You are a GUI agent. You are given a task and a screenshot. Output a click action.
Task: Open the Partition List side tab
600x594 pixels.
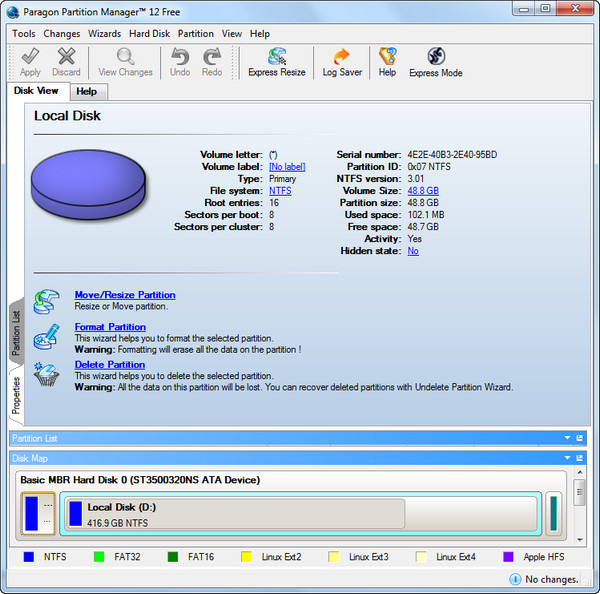tap(16, 332)
